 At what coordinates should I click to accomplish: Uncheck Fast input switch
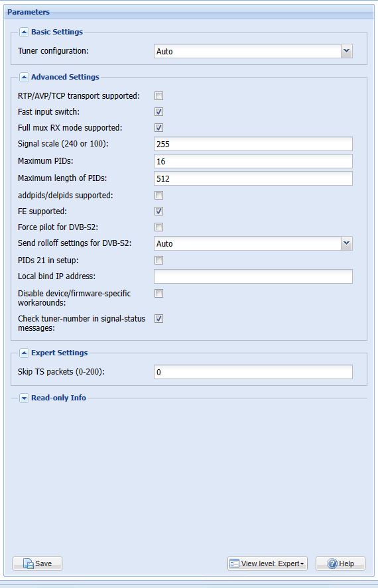tap(159, 112)
